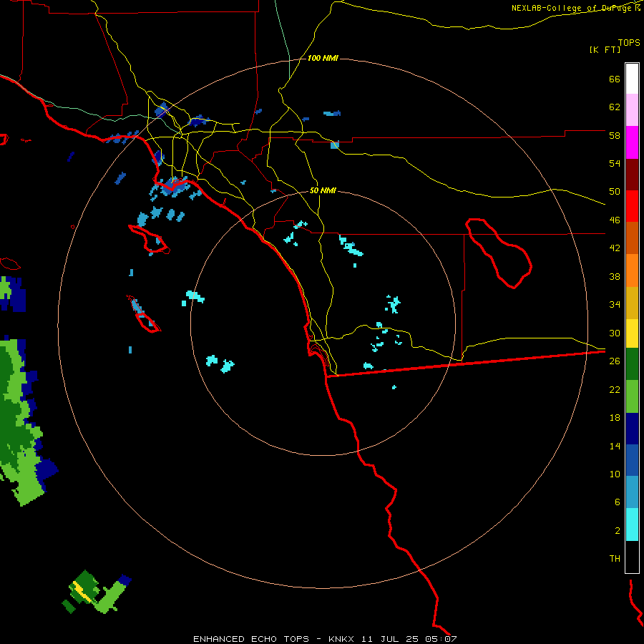Pick the yellow swatch on the color scale

pos(632,333)
